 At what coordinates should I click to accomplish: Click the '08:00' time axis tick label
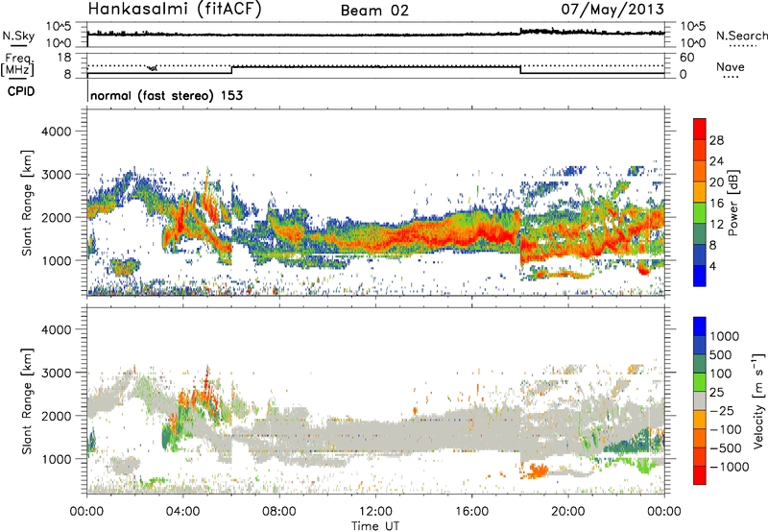[x=279, y=512]
